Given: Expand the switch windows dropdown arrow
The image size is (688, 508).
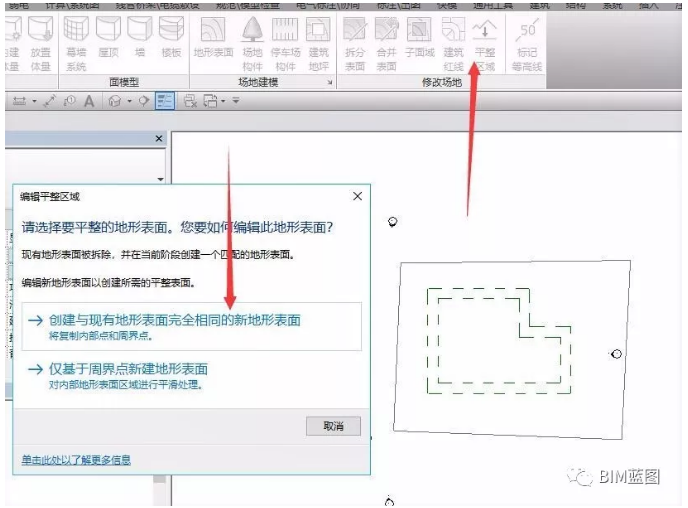Looking at the screenshot, I should point(223,101).
